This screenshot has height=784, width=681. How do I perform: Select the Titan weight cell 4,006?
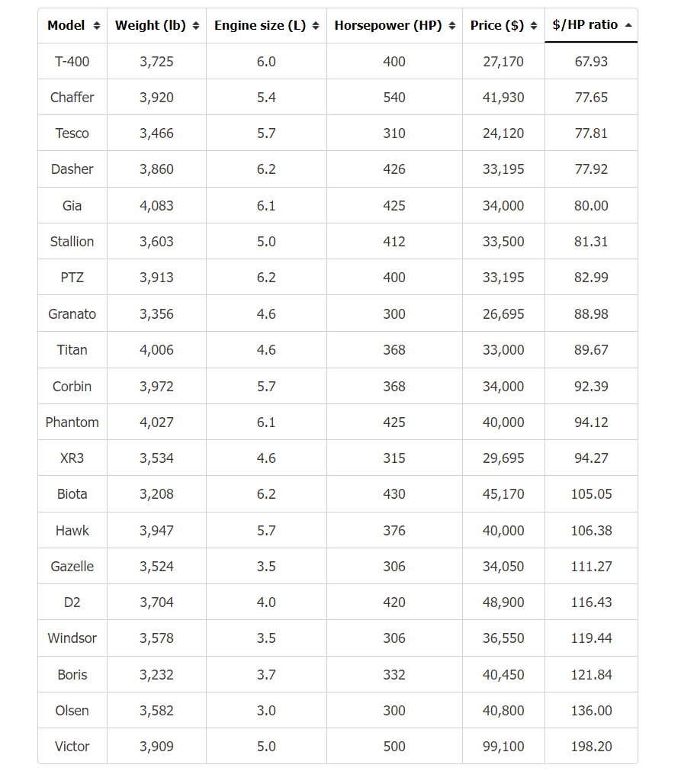156,349
